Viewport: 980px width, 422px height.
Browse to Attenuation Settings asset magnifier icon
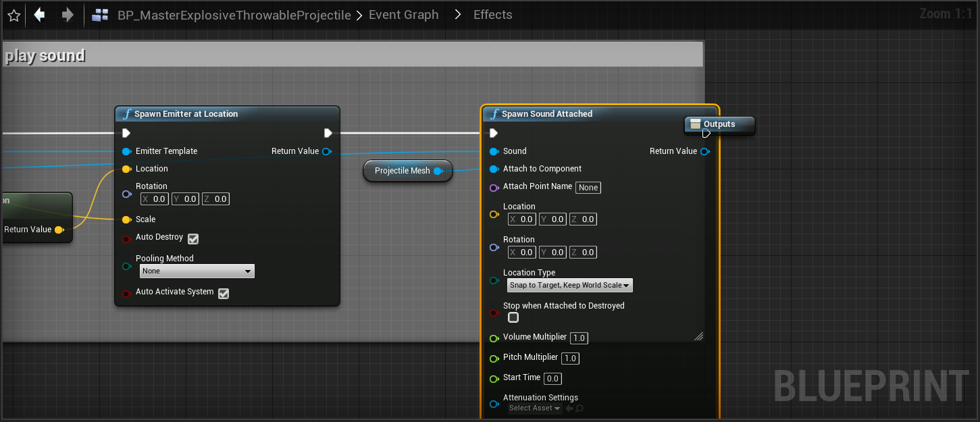pos(579,408)
